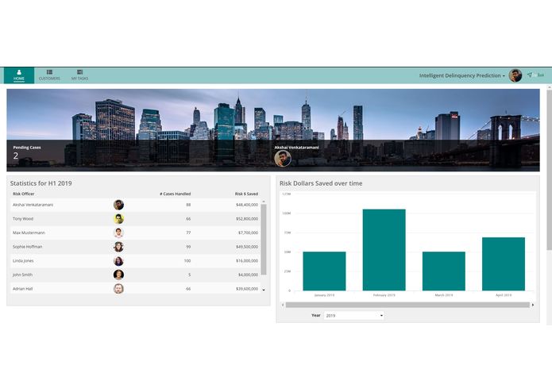Click John Smith's avatar photo
Image resolution: width=552 pixels, height=392 pixels.
tap(118, 275)
